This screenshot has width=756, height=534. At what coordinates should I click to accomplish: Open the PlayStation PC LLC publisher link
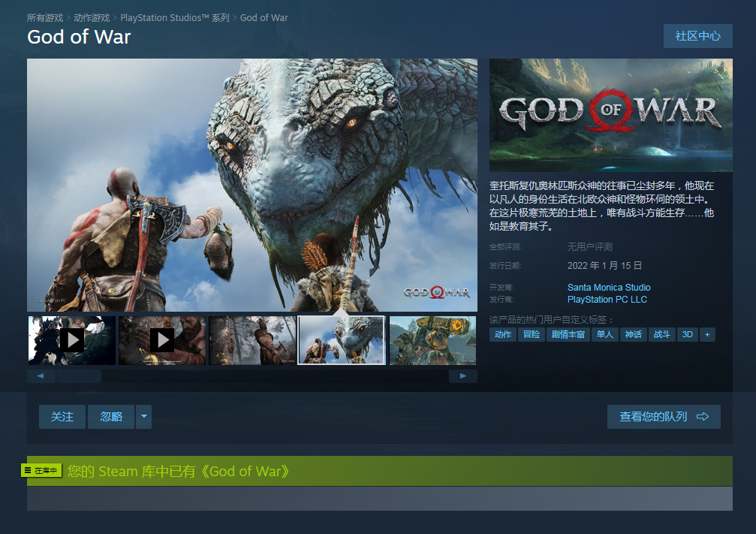(x=607, y=300)
